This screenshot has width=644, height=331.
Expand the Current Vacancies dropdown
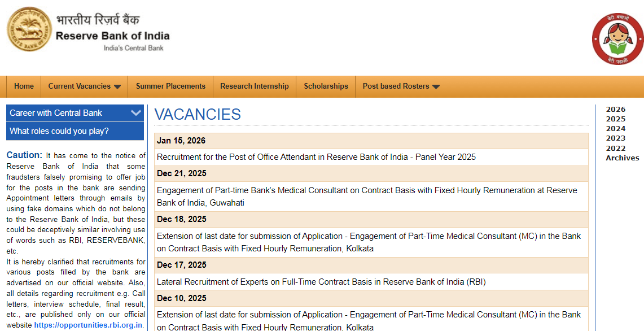coord(84,86)
